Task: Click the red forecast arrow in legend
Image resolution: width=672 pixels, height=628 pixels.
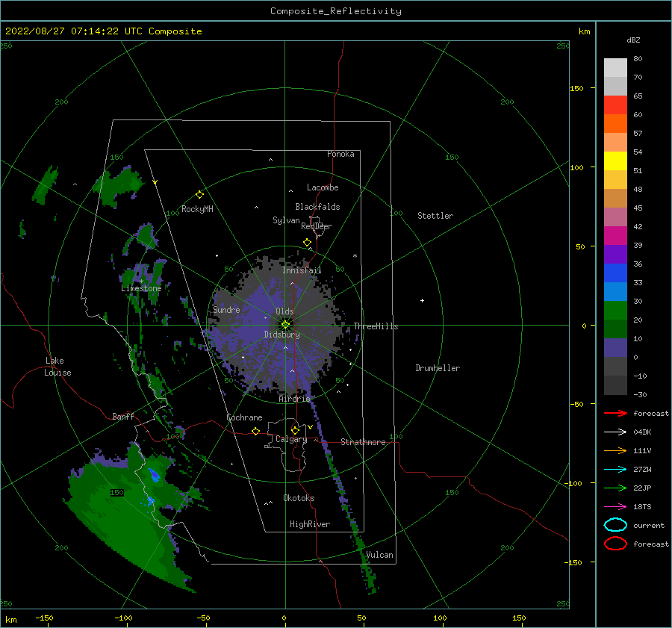Action: pyautogui.click(x=615, y=413)
